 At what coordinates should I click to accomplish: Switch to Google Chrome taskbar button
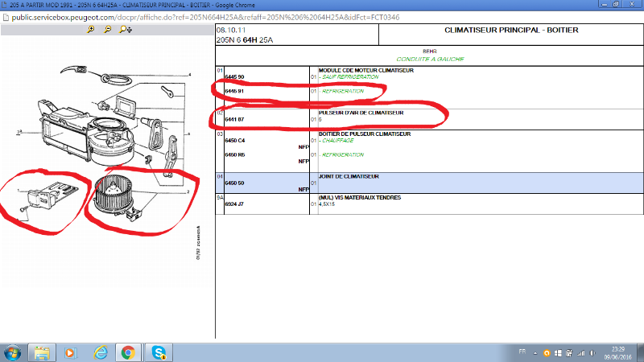point(128,353)
